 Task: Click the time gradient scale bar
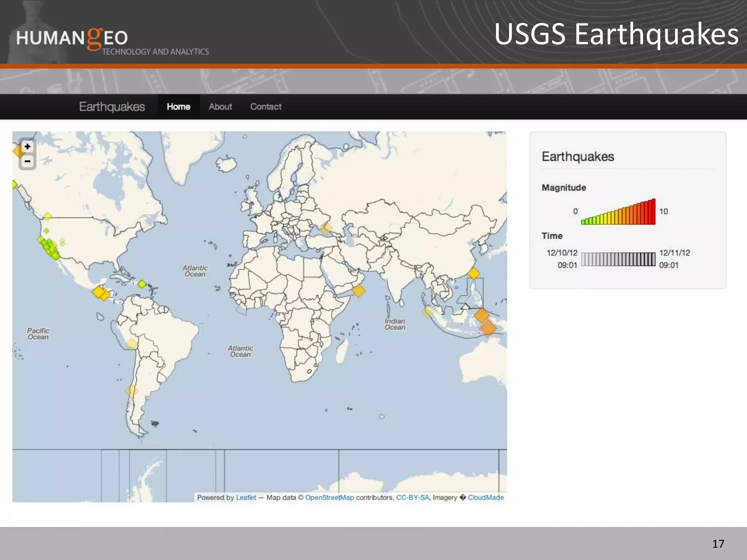click(x=618, y=259)
